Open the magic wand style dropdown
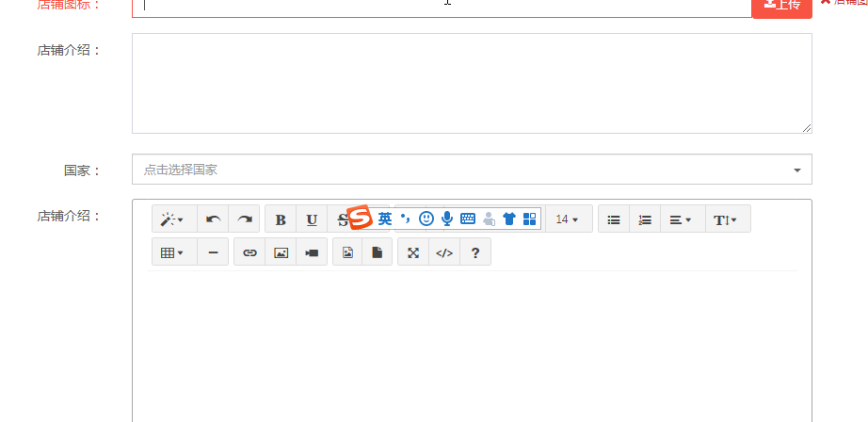 [173, 219]
